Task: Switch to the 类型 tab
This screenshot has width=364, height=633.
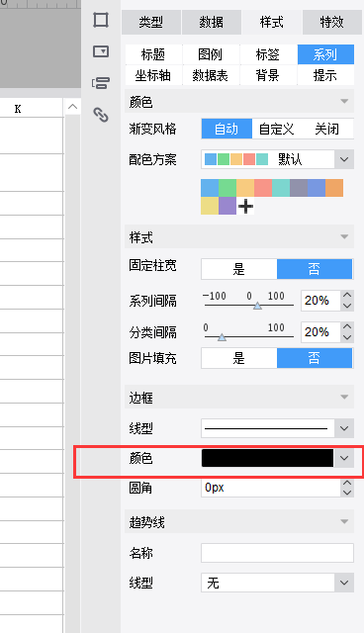Action: click(151, 22)
